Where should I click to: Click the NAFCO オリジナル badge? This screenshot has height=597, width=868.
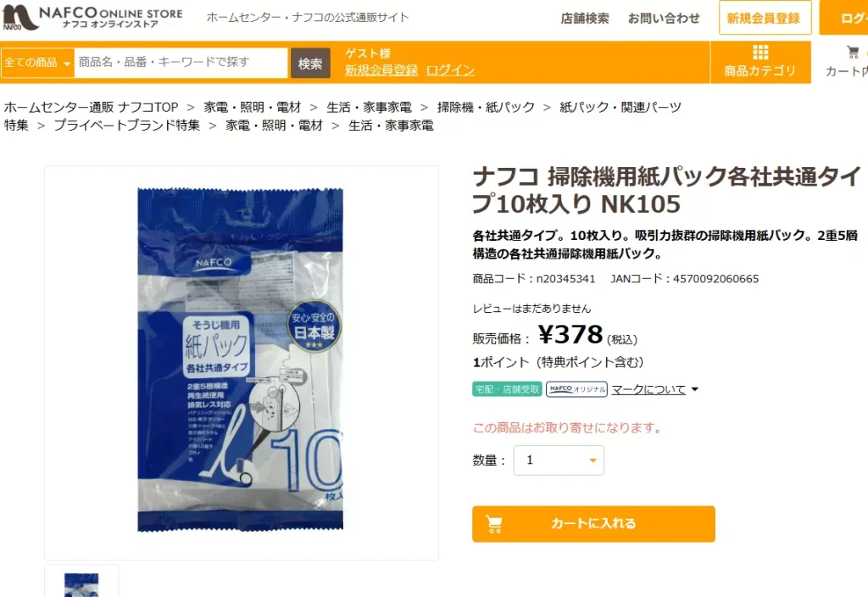pos(576,389)
